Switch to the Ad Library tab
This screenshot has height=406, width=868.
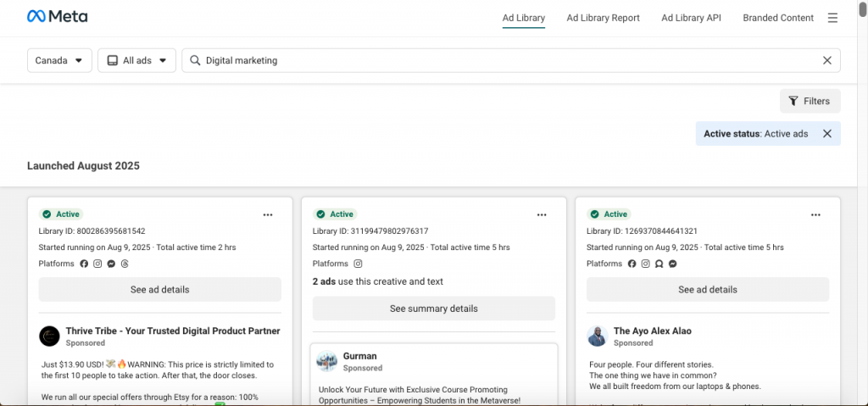(x=524, y=18)
